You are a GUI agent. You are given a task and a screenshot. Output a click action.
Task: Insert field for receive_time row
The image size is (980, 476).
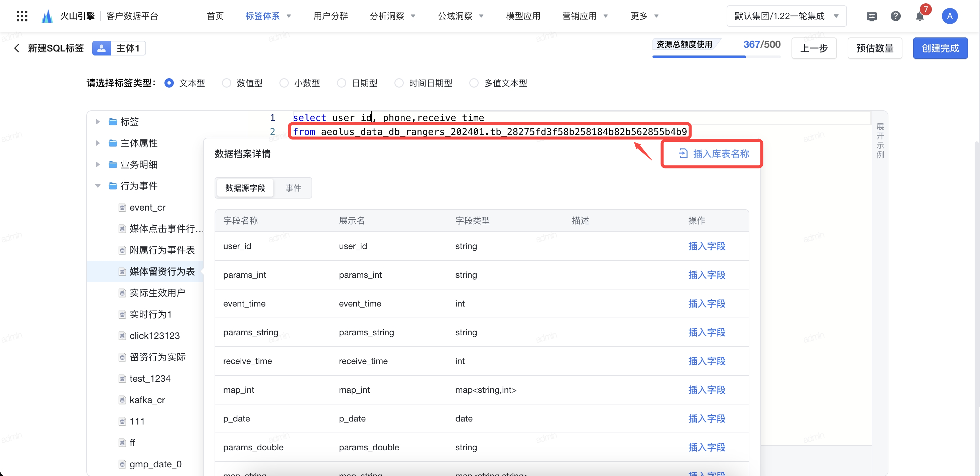tap(707, 361)
